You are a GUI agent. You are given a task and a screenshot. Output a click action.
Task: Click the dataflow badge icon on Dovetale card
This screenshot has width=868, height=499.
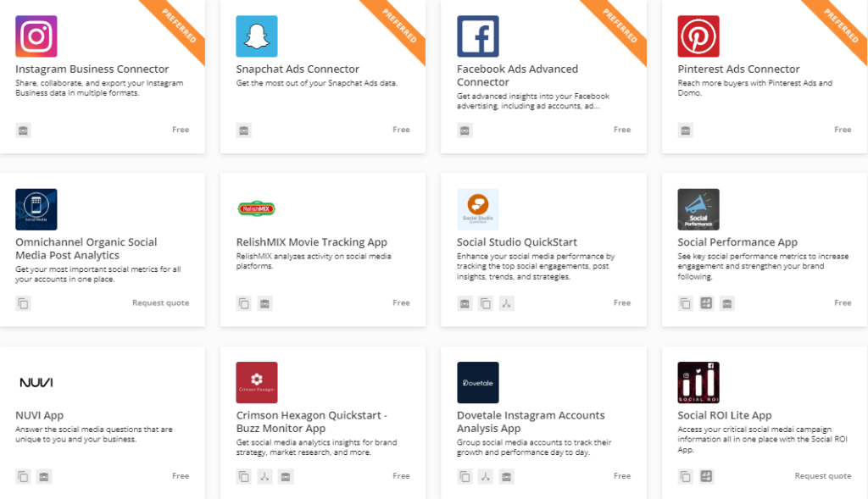(485, 477)
